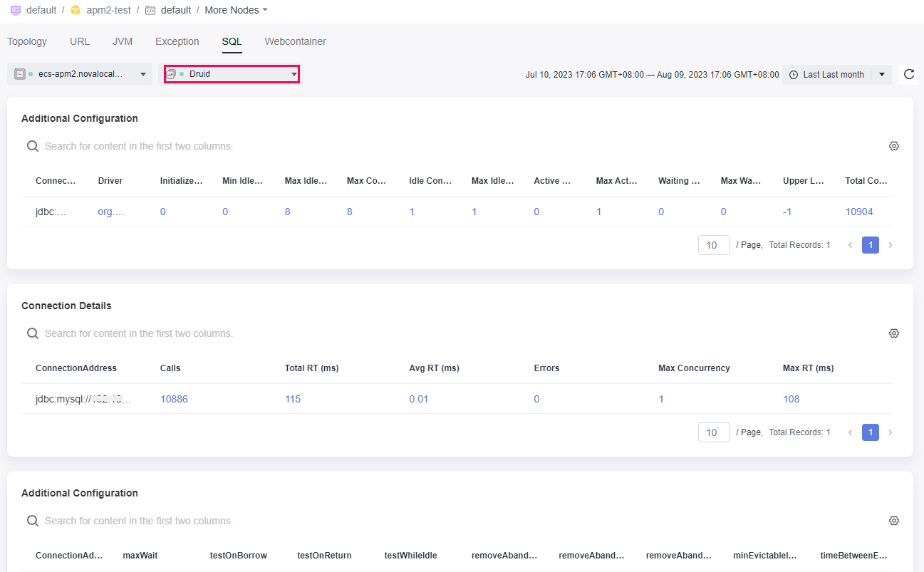Viewport: 924px width, 572px height.
Task: Click the host icon in ecs-apm2 dropdown
Action: point(20,74)
